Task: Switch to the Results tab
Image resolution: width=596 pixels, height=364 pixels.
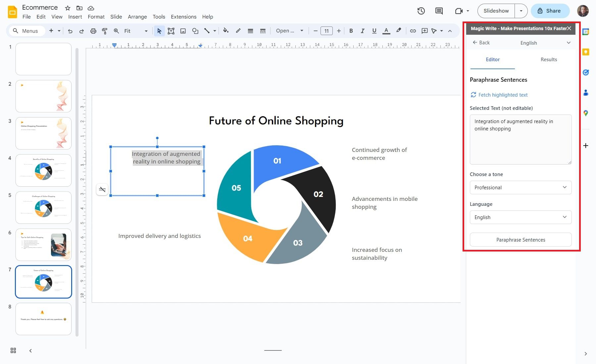Action: coord(549,60)
